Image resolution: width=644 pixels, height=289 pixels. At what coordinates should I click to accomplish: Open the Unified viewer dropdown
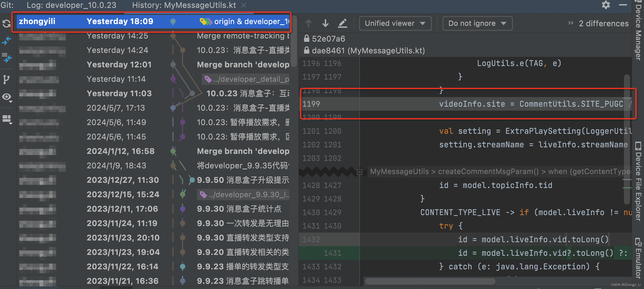(x=395, y=23)
